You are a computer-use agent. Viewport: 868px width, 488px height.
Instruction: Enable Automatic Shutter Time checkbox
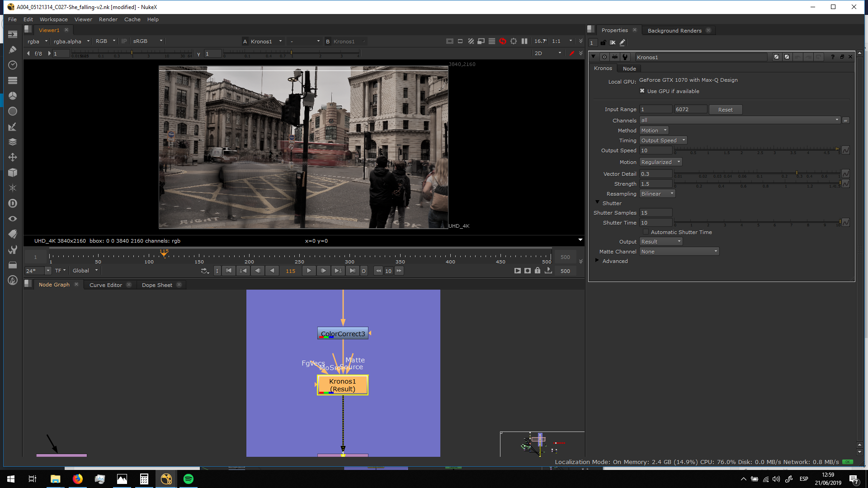click(x=646, y=232)
